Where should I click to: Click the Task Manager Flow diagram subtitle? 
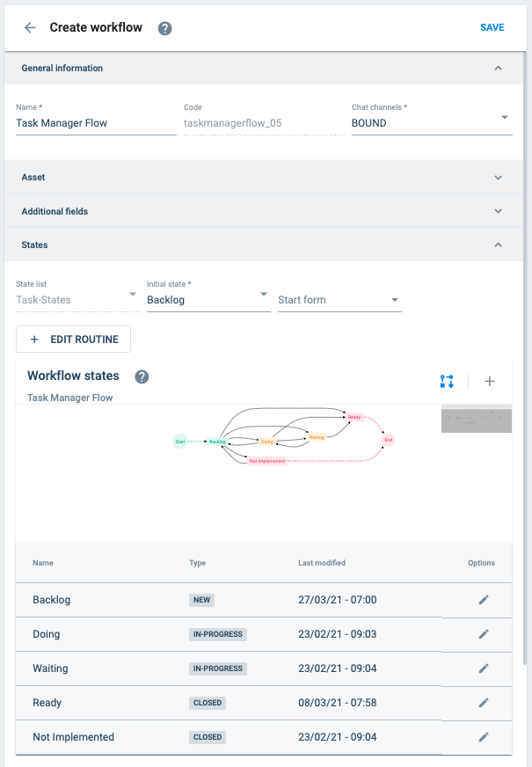click(x=70, y=398)
